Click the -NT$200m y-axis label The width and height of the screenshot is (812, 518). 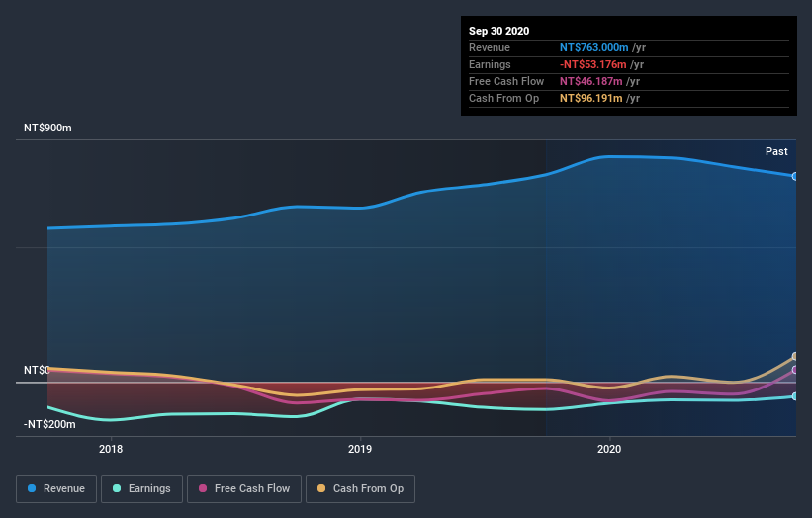tap(49, 424)
